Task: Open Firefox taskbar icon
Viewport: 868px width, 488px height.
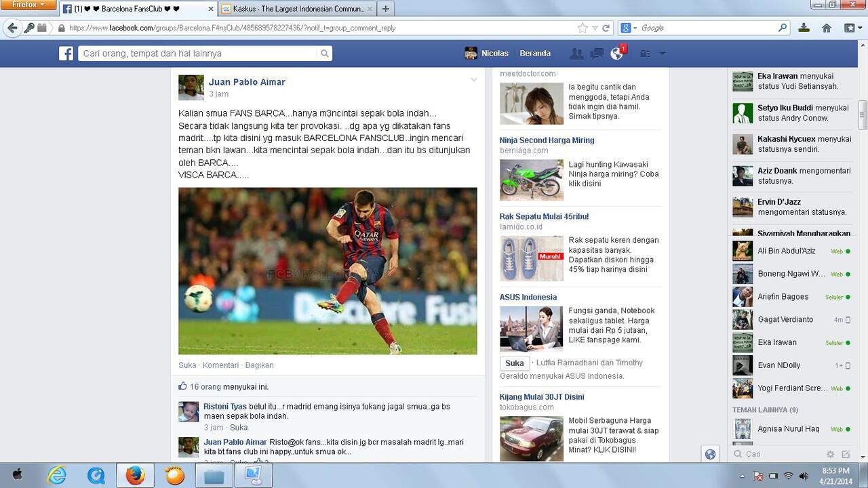Action: click(x=135, y=475)
